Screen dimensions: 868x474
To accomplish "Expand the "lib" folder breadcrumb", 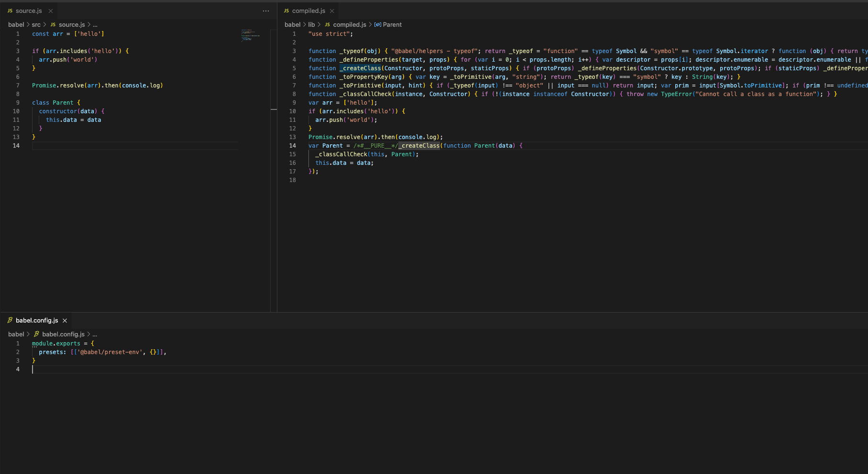I will [x=311, y=25].
